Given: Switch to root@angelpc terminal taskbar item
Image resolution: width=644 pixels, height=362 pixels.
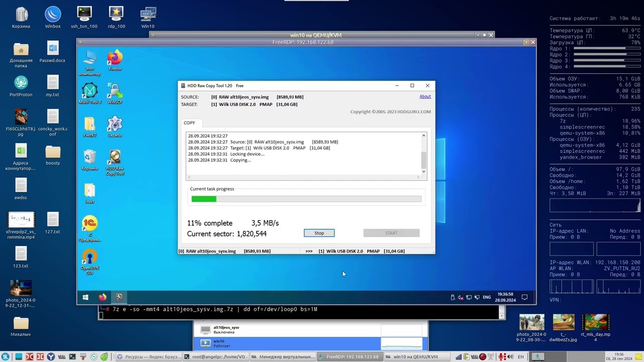Looking at the screenshot, I should pyautogui.click(x=216, y=357).
